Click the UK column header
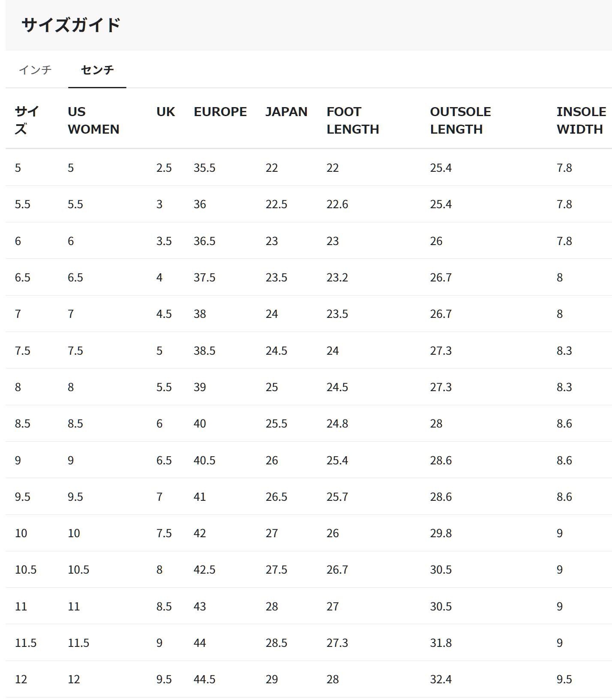Image resolution: width=612 pixels, height=700 pixels. tap(165, 112)
